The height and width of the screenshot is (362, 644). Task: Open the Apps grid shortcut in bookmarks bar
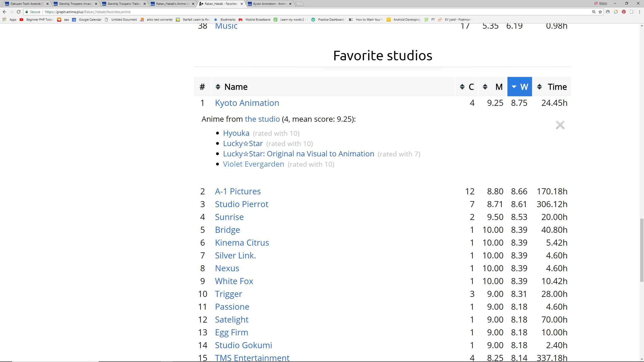(10, 20)
